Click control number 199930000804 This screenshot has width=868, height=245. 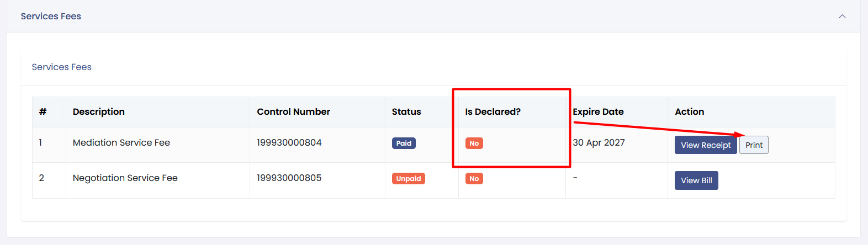(289, 142)
